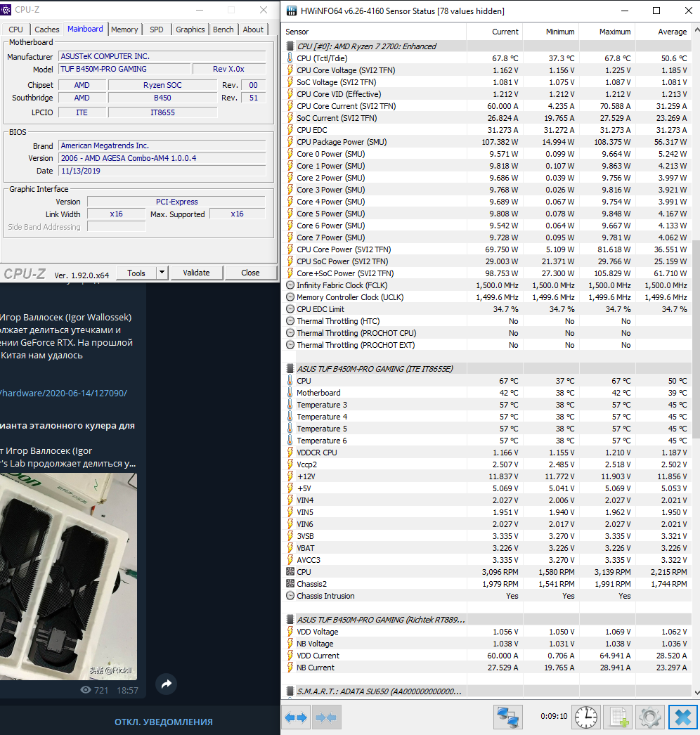Click the Validate button
700x735 pixels.
tap(196, 273)
